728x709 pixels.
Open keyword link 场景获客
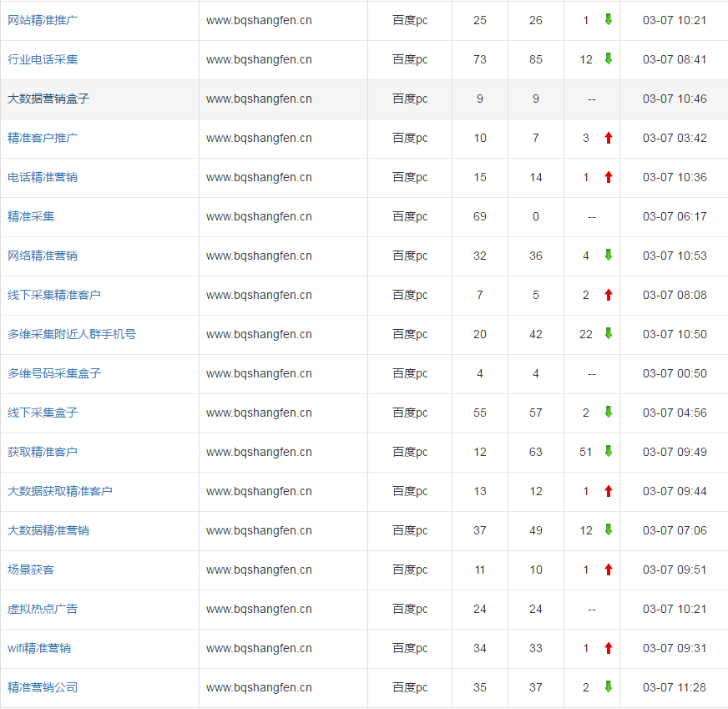[31, 570]
